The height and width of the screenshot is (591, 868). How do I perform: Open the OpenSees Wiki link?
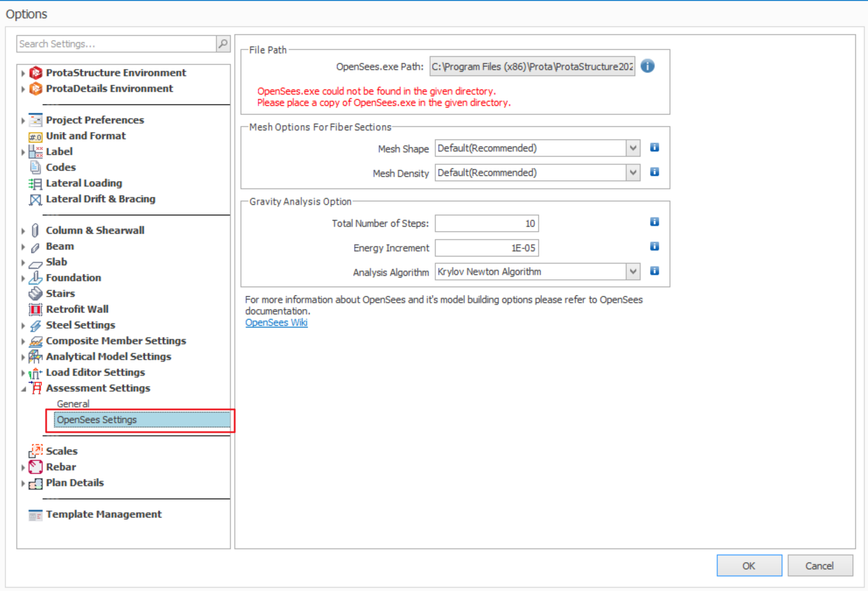point(276,322)
